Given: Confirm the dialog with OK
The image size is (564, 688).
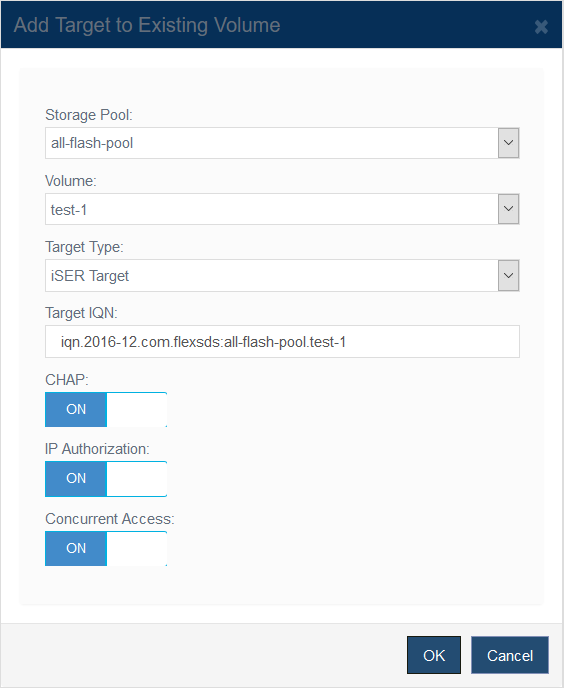Looking at the screenshot, I should point(434,655).
